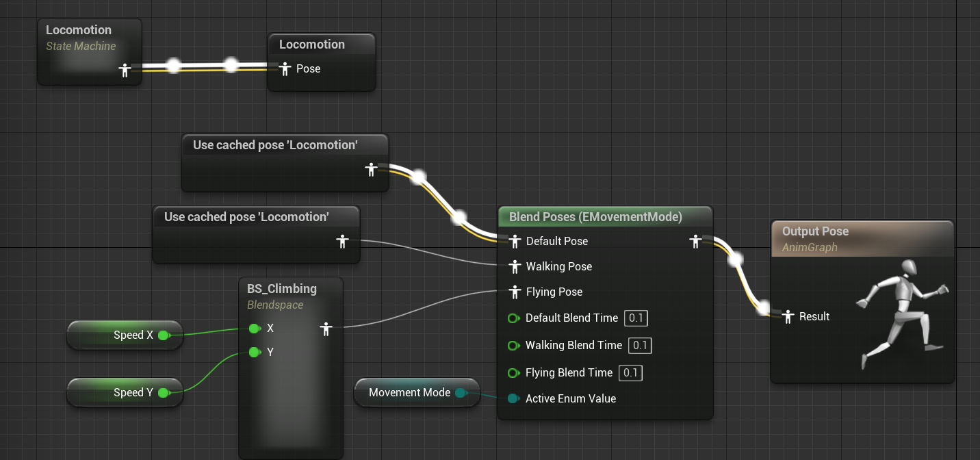This screenshot has width=980, height=460.
Task: Select the Output Pose AnimGraph node header
Action: (862, 239)
